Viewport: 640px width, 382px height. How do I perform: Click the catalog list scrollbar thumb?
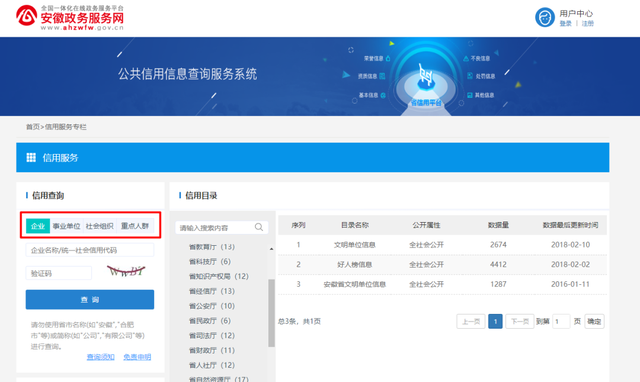point(271,313)
